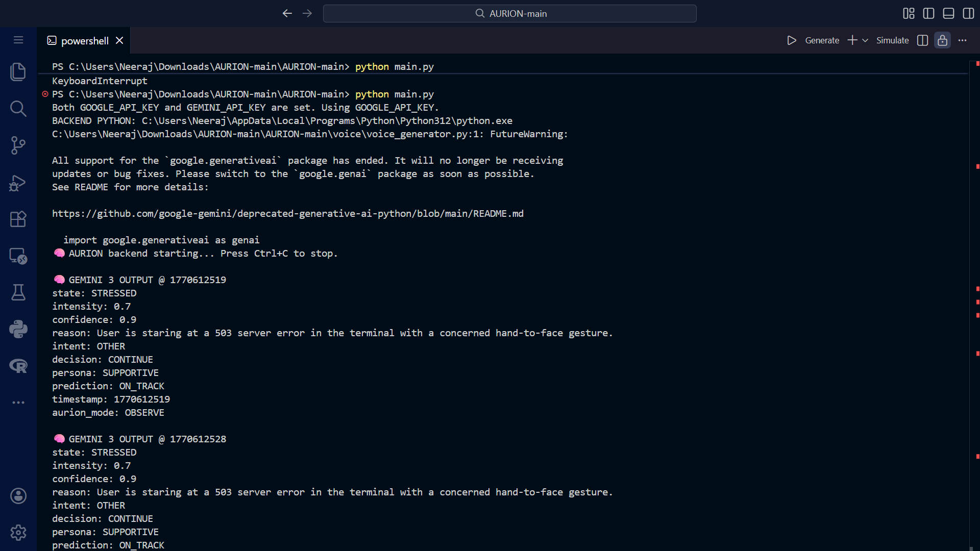This screenshot has width=980, height=551.
Task: Show additional views ellipsis in sidebar
Action: coord(18,403)
